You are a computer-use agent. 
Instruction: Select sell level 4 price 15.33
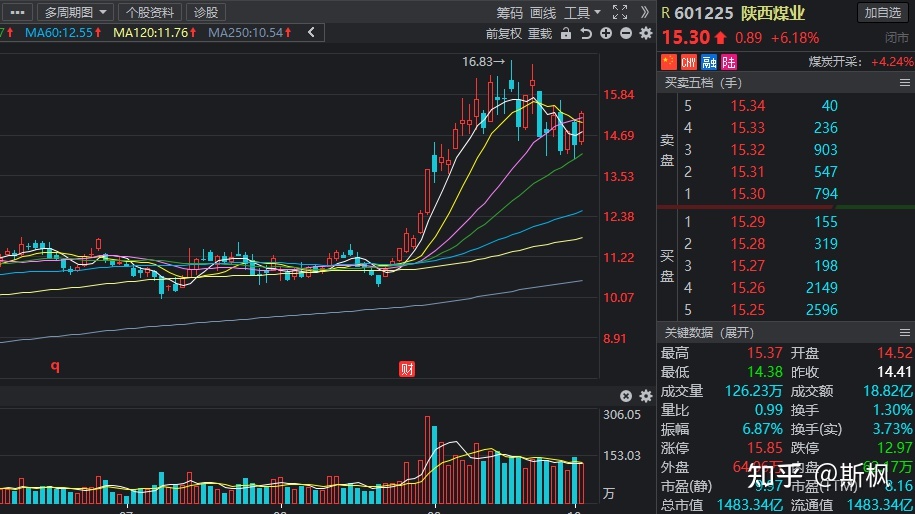tap(748, 128)
